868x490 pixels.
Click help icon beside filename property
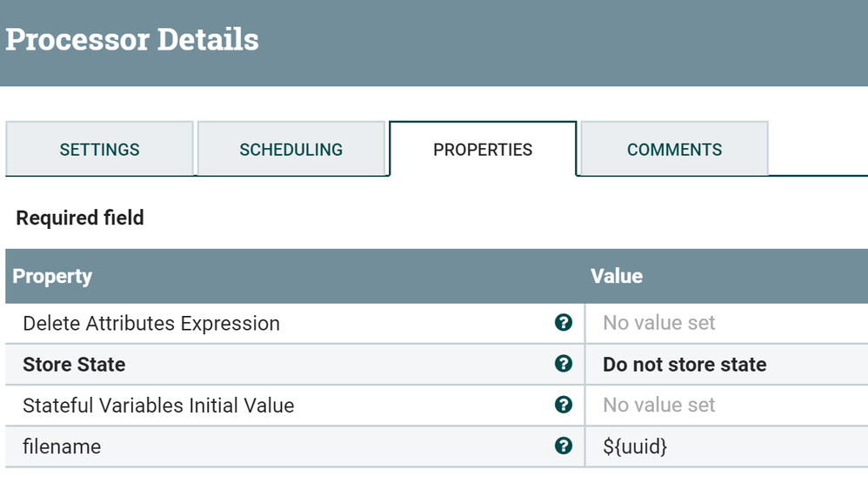point(564,446)
